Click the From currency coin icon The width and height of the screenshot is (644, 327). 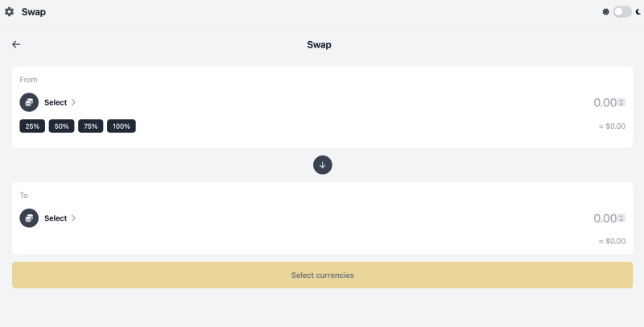tap(29, 102)
